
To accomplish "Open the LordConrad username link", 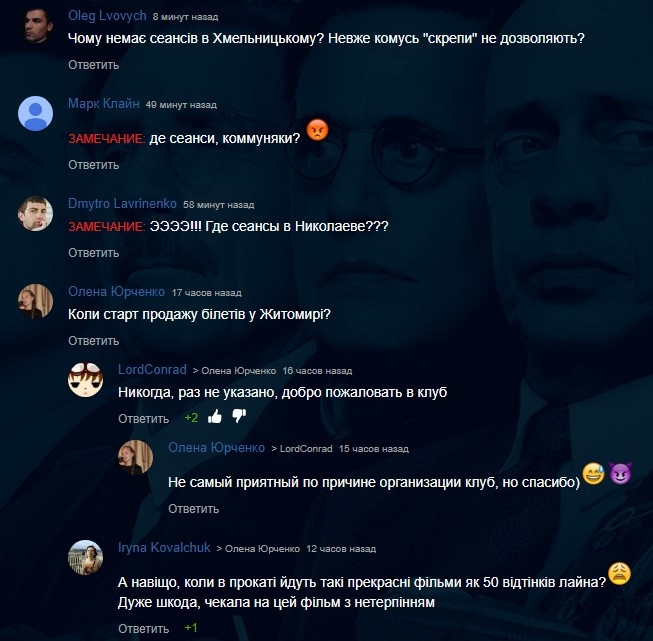I will 152,369.
